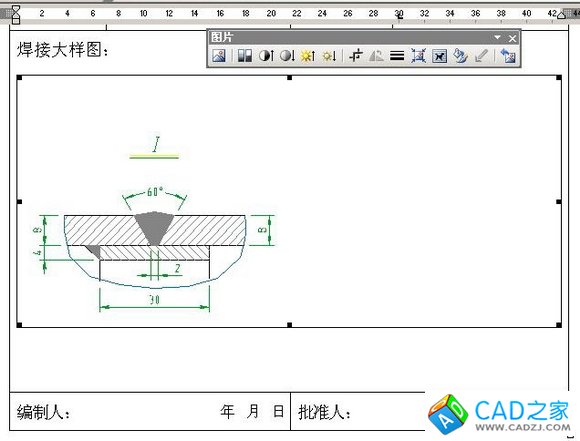Decrease picture contrast with Less Contrast

[287, 56]
